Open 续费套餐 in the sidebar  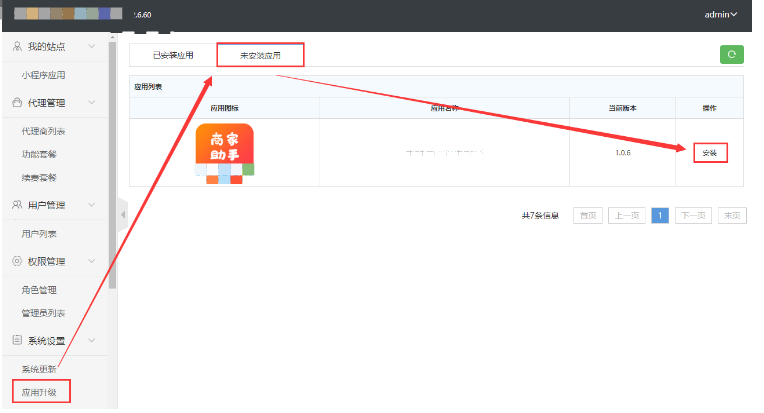pyautogui.click(x=39, y=178)
